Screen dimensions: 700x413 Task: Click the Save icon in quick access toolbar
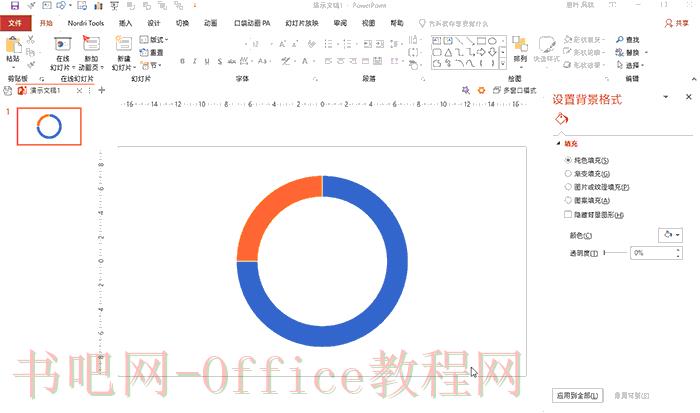(15, 5)
